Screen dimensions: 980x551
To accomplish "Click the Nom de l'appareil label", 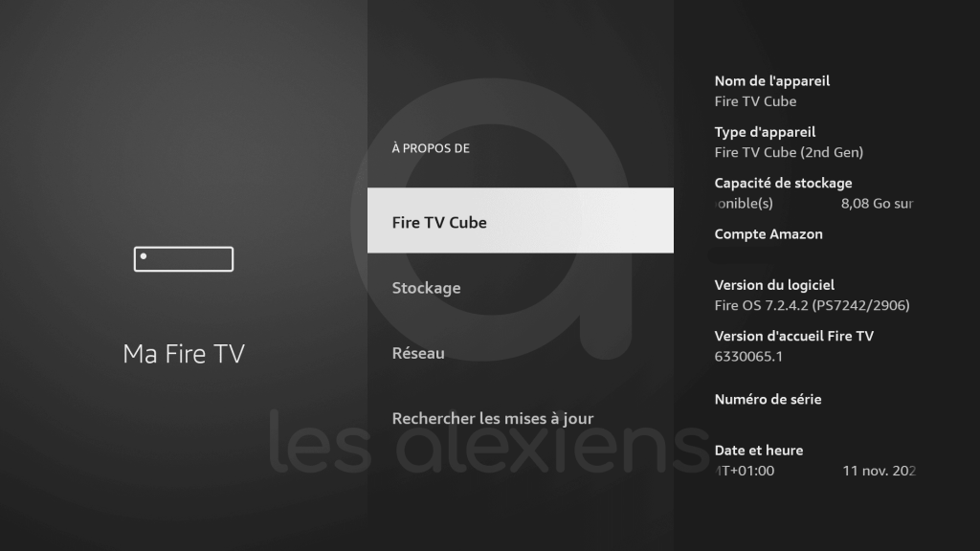I will (x=772, y=81).
